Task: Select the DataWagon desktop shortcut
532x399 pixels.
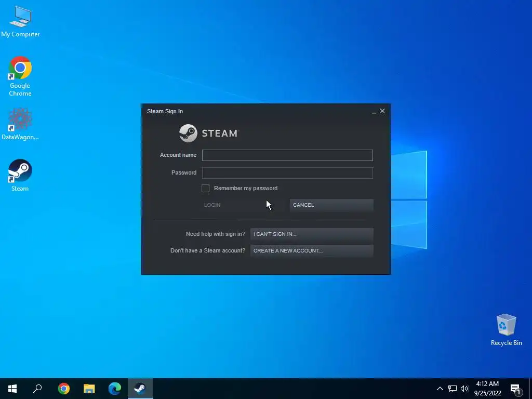Action: coord(20,124)
